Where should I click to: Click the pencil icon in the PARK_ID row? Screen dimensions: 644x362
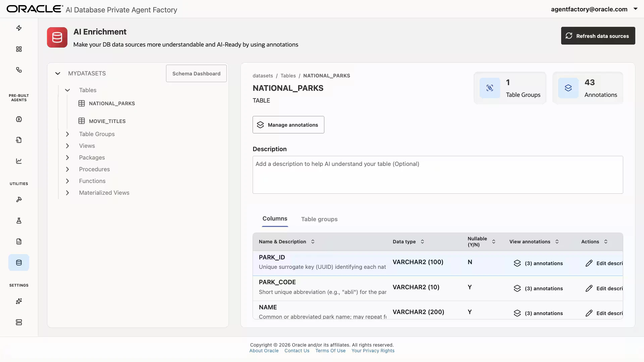coord(589,263)
